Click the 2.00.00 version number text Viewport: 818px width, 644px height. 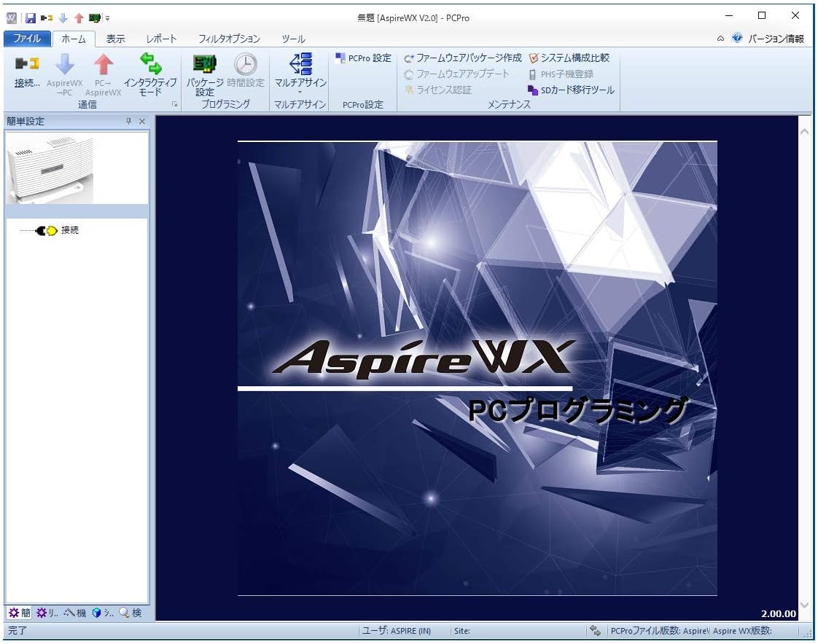click(779, 613)
